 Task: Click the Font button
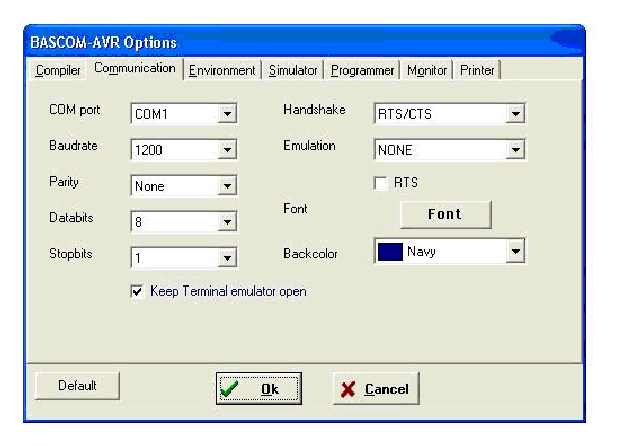point(445,214)
